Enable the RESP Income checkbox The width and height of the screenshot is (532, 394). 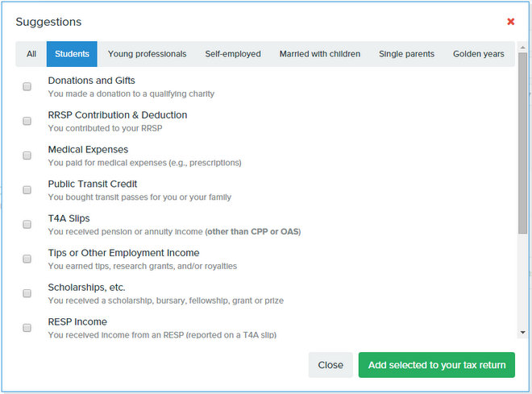pos(27,328)
